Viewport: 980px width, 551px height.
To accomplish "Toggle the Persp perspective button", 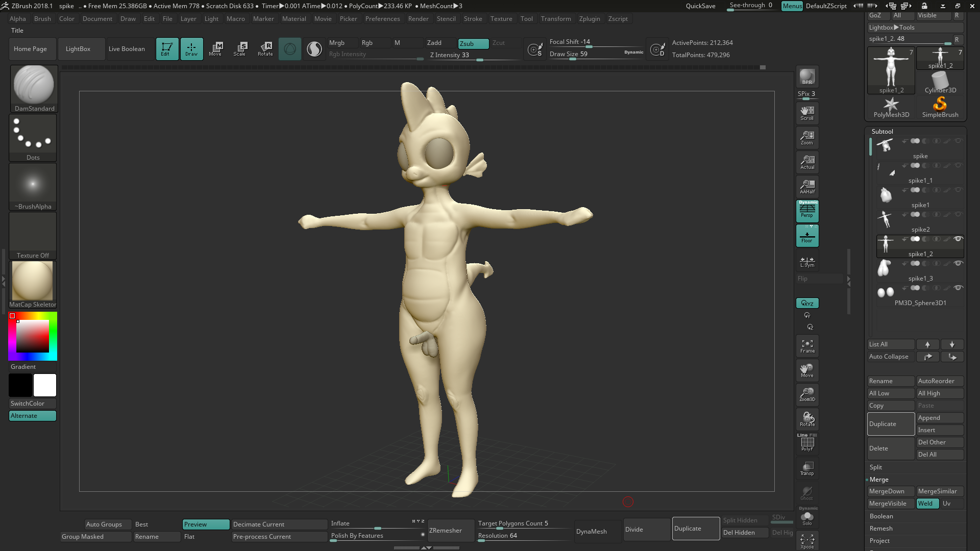I will [807, 211].
